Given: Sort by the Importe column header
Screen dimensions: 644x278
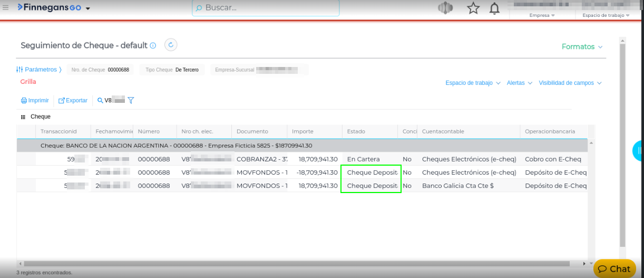Looking at the screenshot, I should [303, 131].
